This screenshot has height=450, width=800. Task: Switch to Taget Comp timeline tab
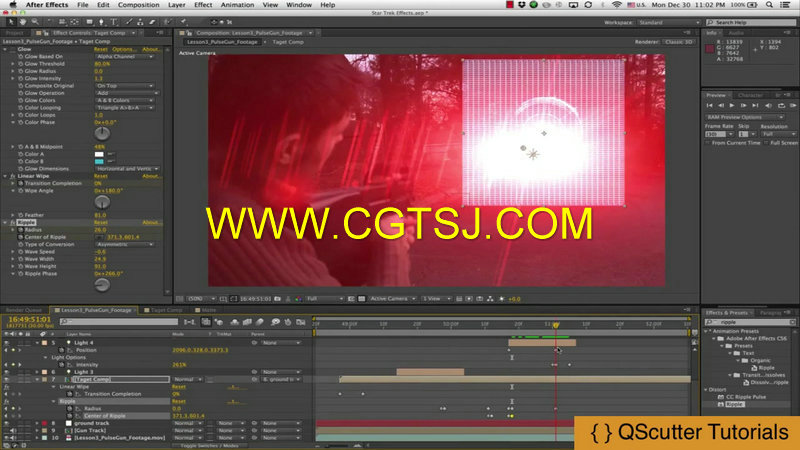tap(163, 310)
